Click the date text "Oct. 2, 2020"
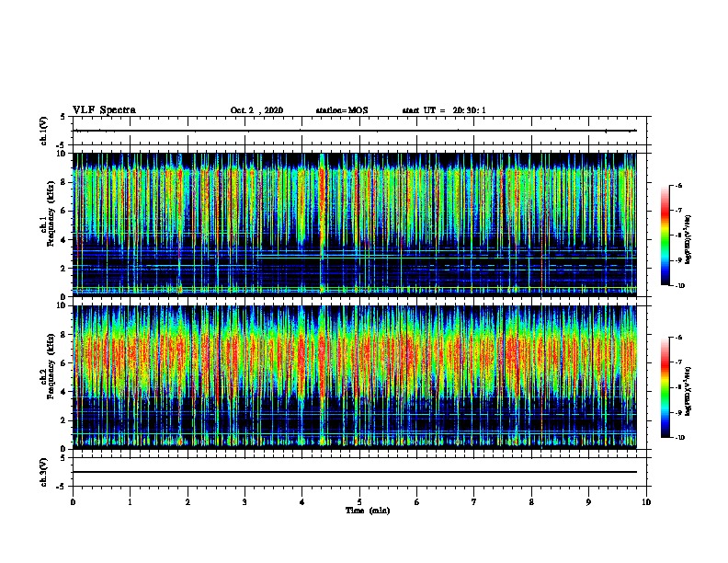 [x=256, y=110]
